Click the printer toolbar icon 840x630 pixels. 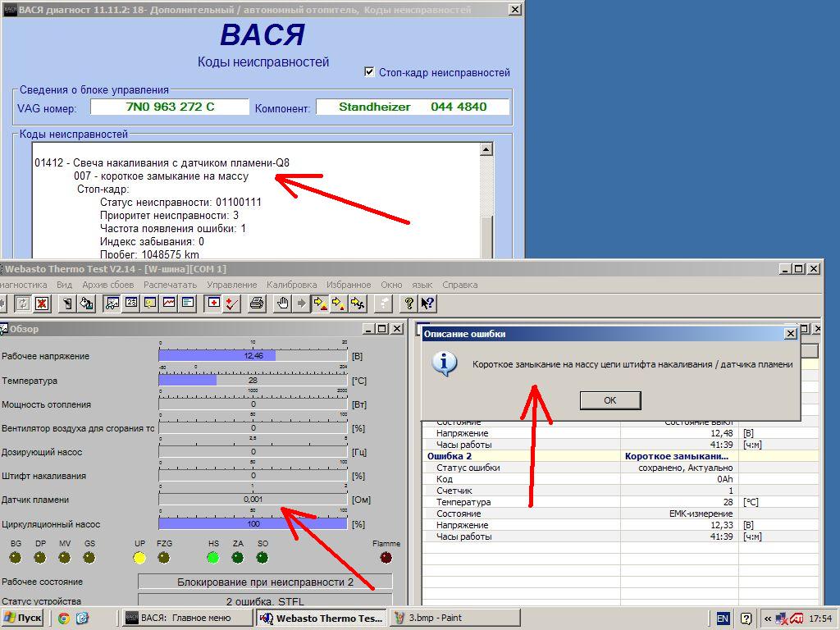tap(257, 304)
